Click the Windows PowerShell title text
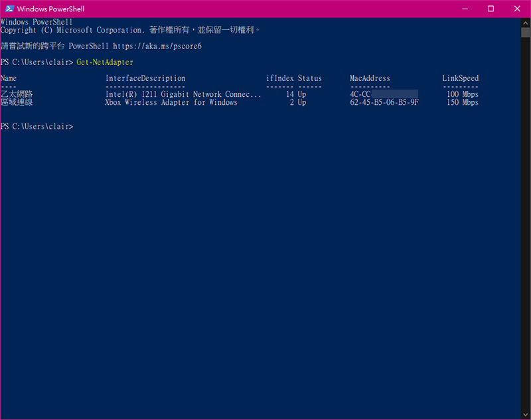The width and height of the screenshot is (531, 420). (50, 9)
